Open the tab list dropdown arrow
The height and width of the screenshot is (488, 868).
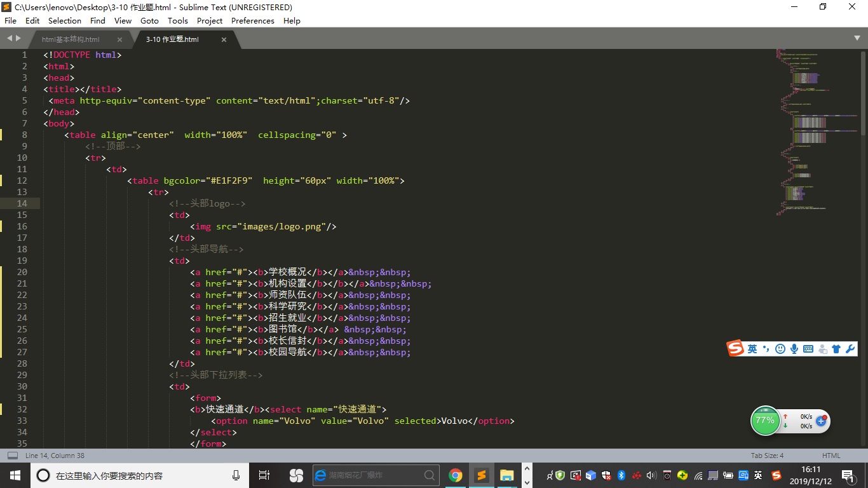857,39
